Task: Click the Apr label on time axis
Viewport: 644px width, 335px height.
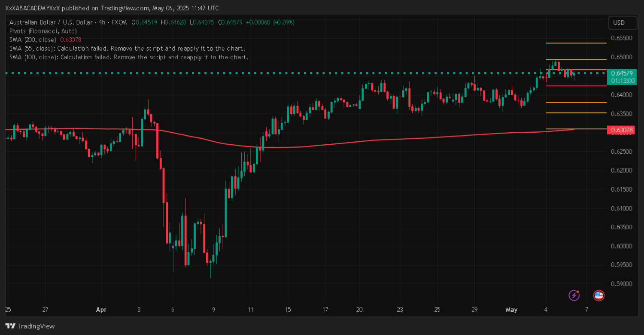Action: (x=101, y=309)
